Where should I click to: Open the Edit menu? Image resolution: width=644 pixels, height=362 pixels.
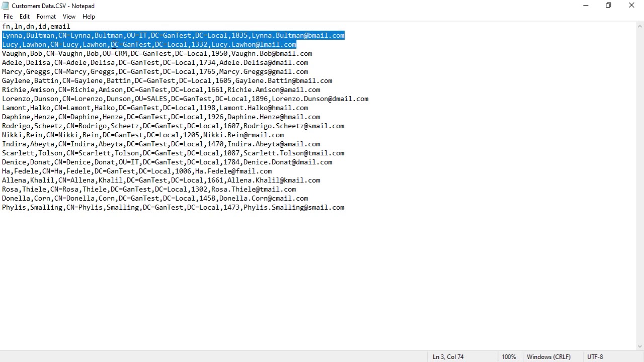tap(25, 17)
